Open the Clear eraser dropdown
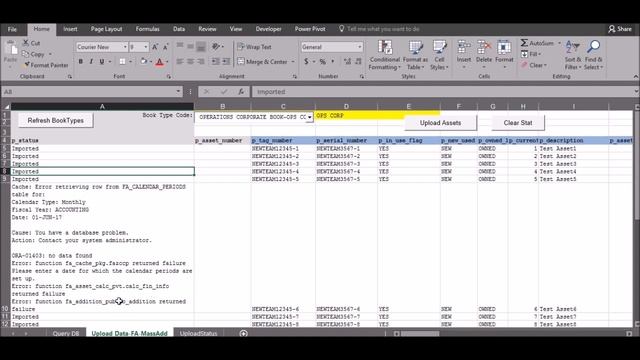 pyautogui.click(x=534, y=65)
